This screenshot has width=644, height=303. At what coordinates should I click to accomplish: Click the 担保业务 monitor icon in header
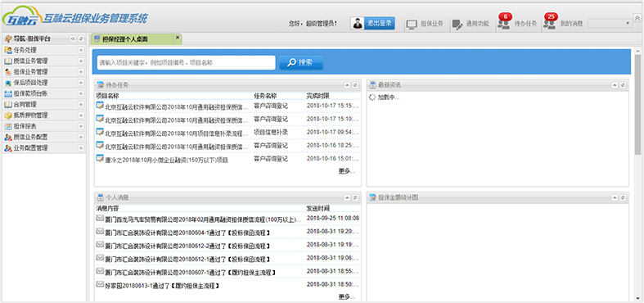coord(412,25)
